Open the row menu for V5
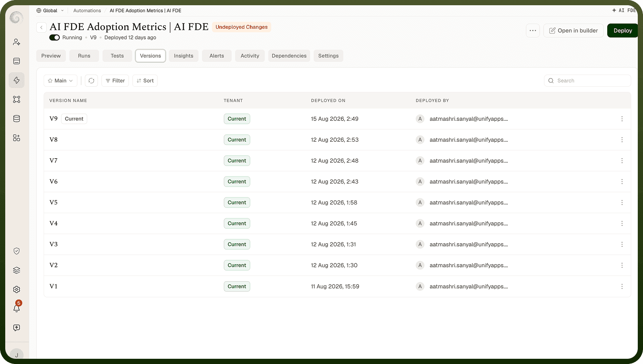 (x=622, y=203)
